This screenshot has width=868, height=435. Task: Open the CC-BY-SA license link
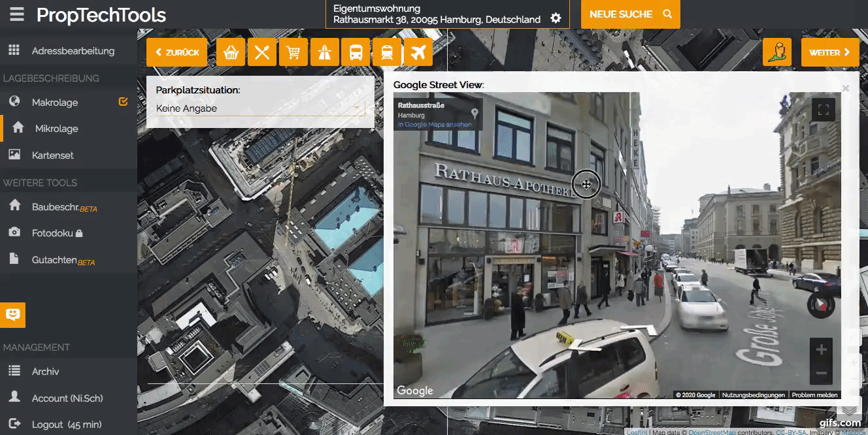[791, 432]
